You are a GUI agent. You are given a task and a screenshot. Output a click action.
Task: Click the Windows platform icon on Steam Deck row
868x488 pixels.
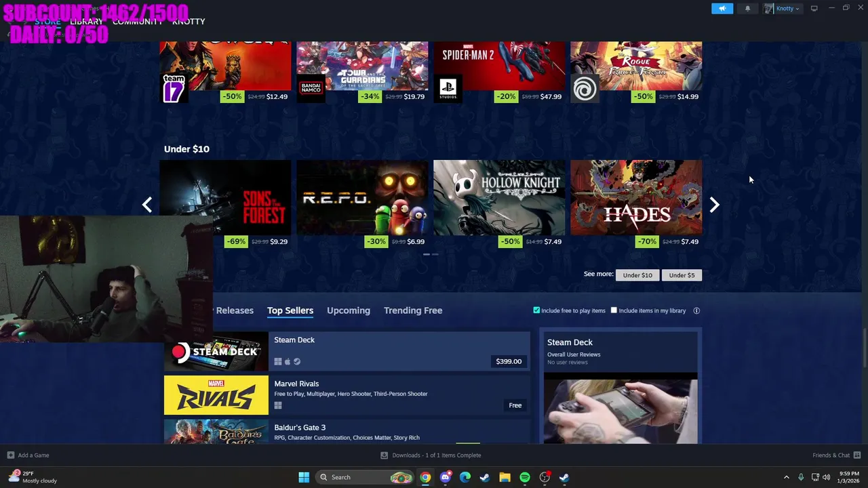(278, 361)
